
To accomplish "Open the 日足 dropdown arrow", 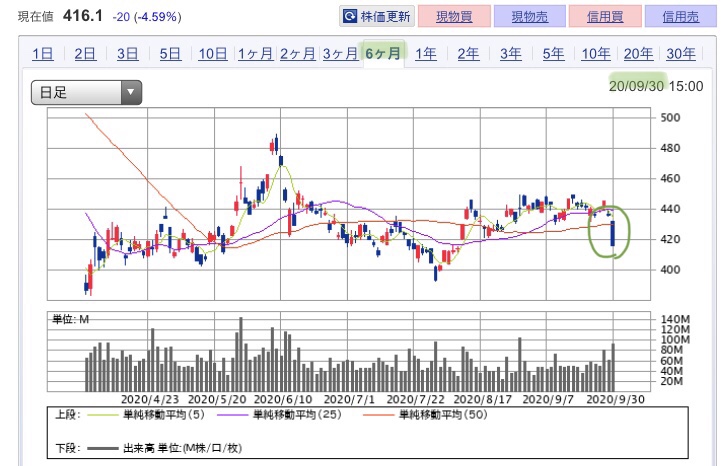I will coord(131,92).
